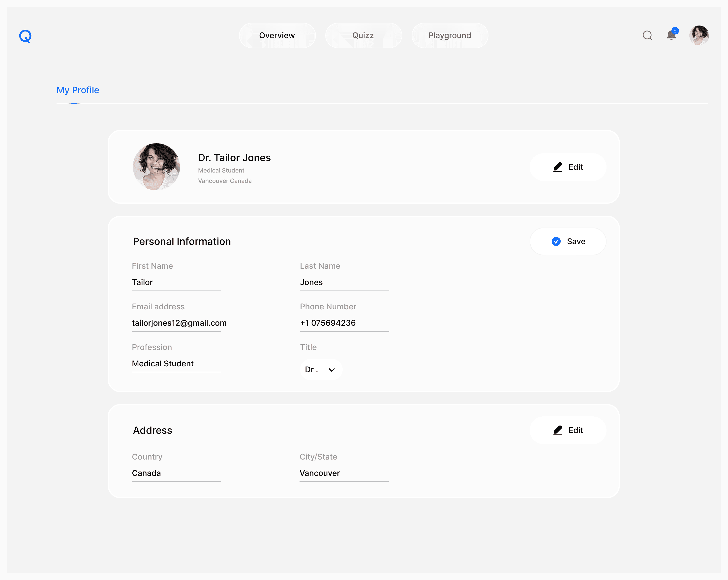Expand the Title dropdown showing Dr.
This screenshot has width=728, height=580.
click(x=321, y=369)
